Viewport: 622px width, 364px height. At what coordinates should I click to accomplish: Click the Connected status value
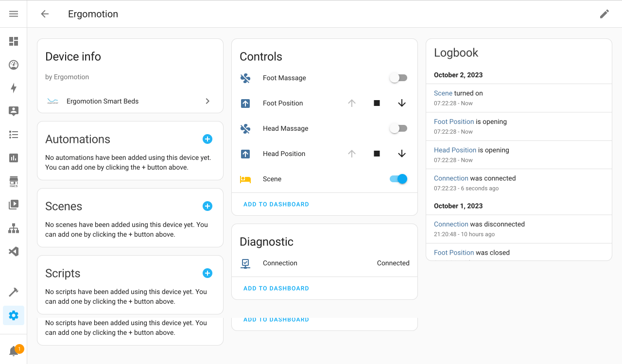(393, 263)
